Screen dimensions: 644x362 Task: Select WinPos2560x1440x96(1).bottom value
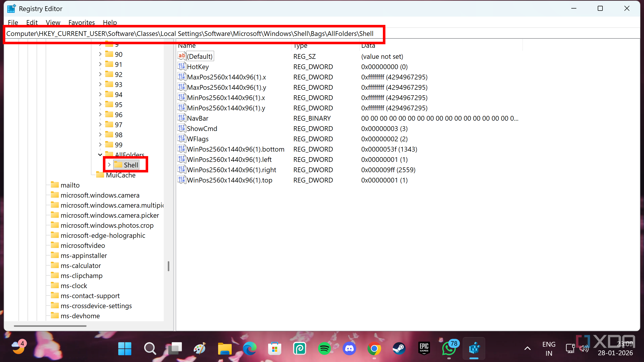point(236,149)
